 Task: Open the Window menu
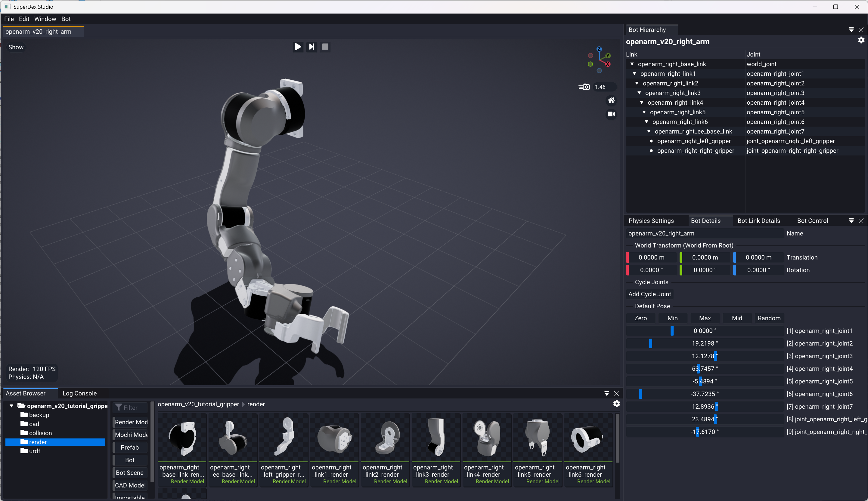(45, 19)
